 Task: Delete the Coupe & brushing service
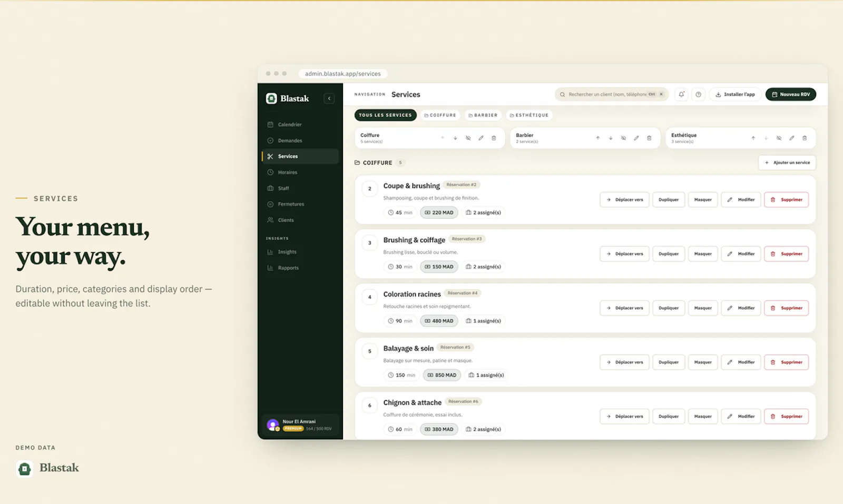pyautogui.click(x=786, y=200)
